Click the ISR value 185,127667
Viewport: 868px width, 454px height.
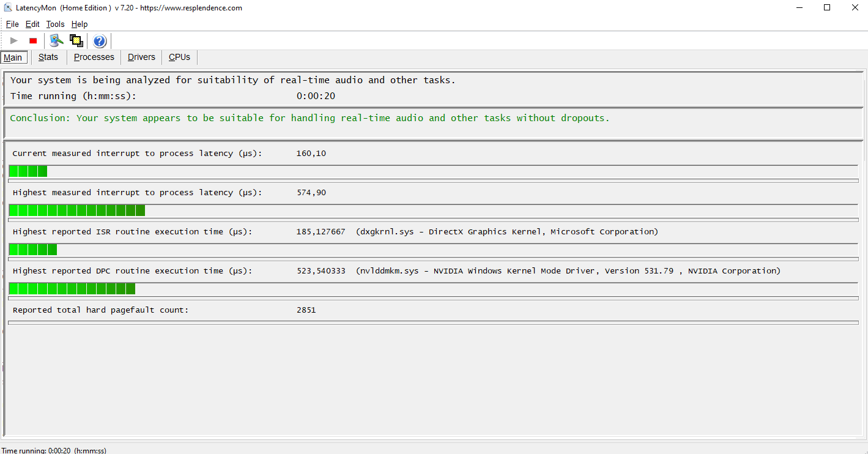coord(321,232)
